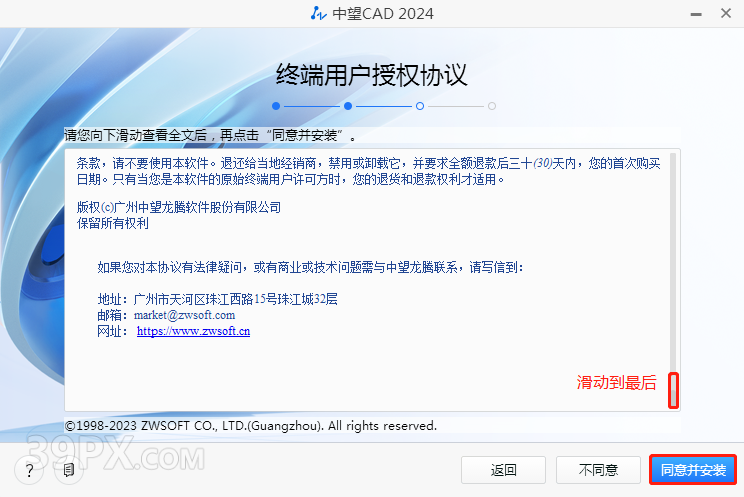Close the ZWCAD 2024 installer window
Screen dimensions: 744x497
[725, 13]
